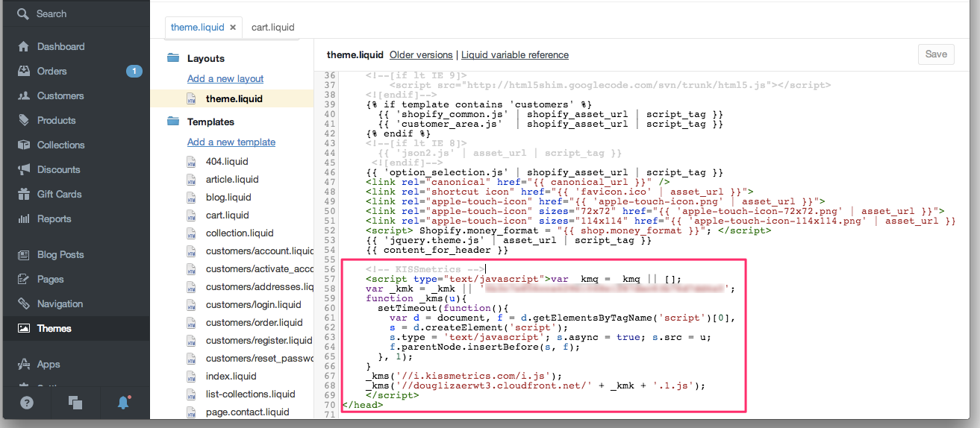The image size is (980, 428).
Task: Go to Products section
Action: [x=57, y=120]
